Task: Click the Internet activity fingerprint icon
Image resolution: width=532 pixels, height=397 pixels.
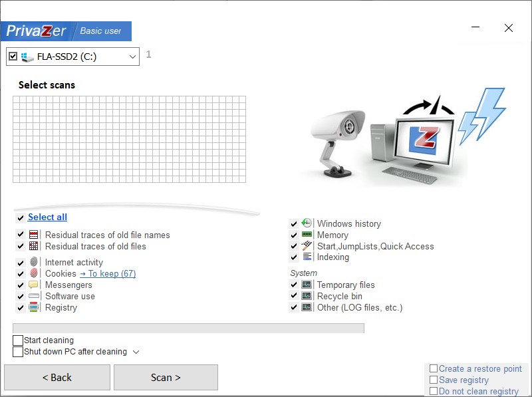Action: tap(34, 261)
